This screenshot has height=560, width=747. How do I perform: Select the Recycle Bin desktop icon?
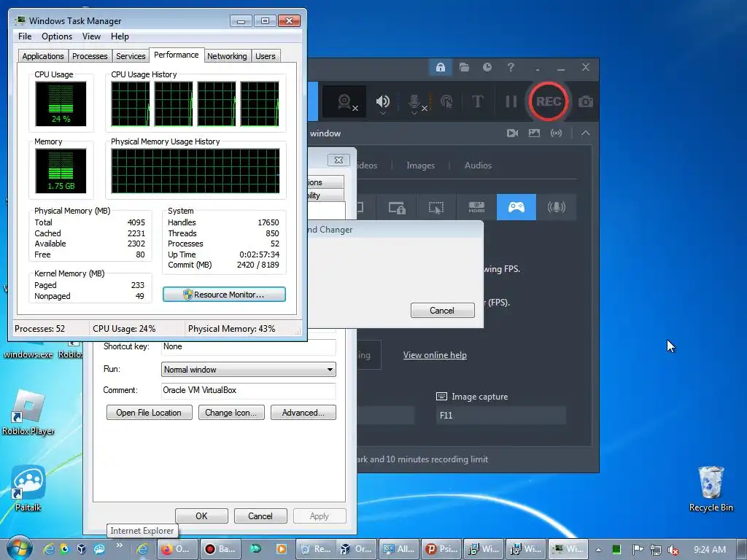point(711,489)
